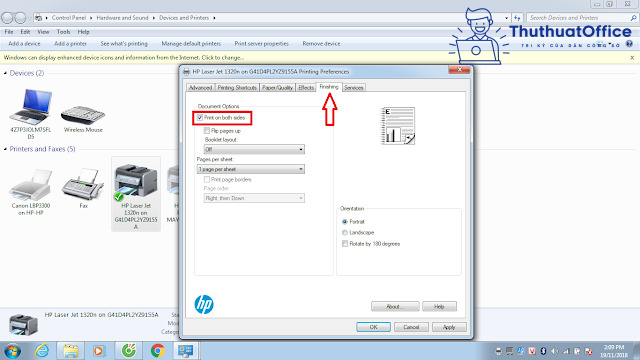Open File Explorer from the taskbar
Image resolution: width=640 pixels, height=360 pixels.
pyautogui.click(x=71, y=351)
